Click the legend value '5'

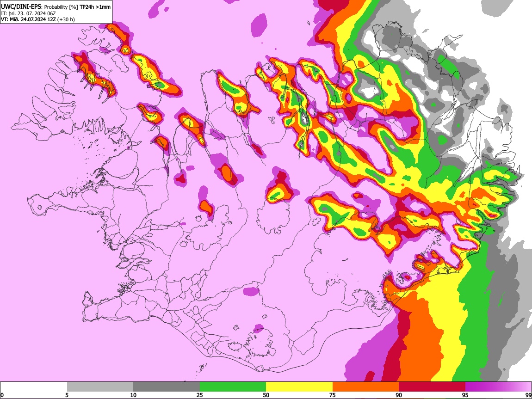(x=67, y=395)
